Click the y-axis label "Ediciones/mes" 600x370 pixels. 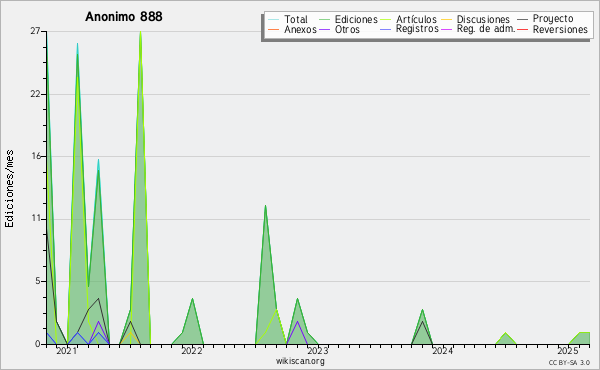[x=9, y=188]
